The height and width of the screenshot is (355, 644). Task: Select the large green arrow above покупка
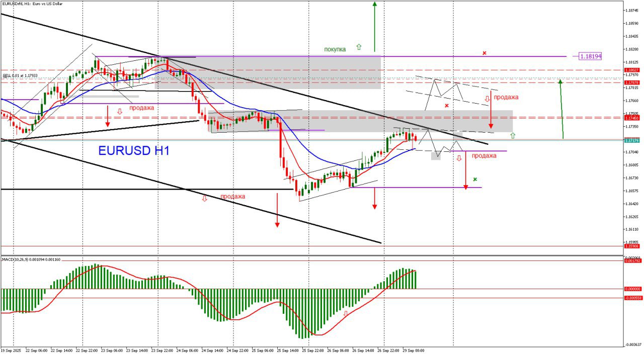click(x=374, y=25)
